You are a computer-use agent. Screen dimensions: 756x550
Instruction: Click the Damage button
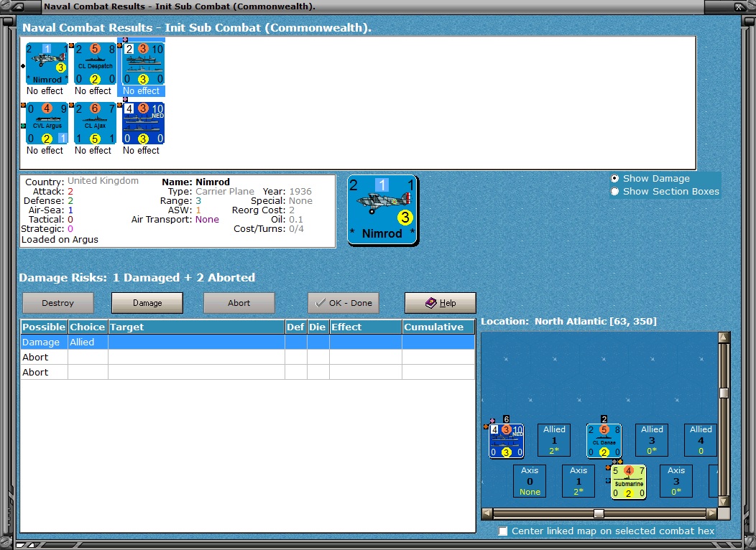pos(147,303)
